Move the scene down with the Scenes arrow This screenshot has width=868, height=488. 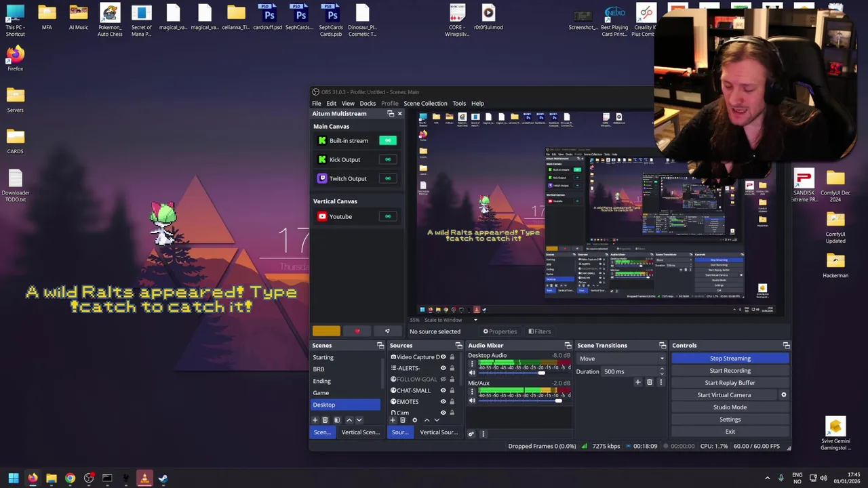359,420
